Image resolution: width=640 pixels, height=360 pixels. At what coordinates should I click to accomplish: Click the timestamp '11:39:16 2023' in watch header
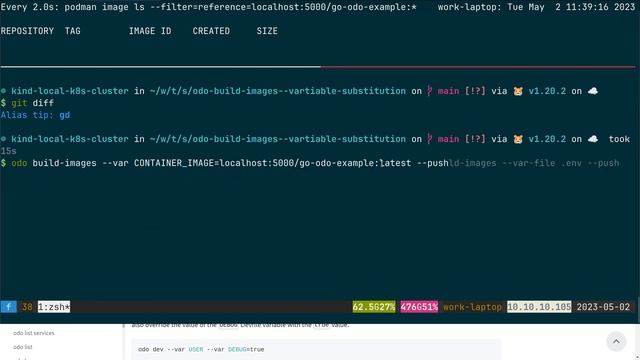tap(600, 7)
